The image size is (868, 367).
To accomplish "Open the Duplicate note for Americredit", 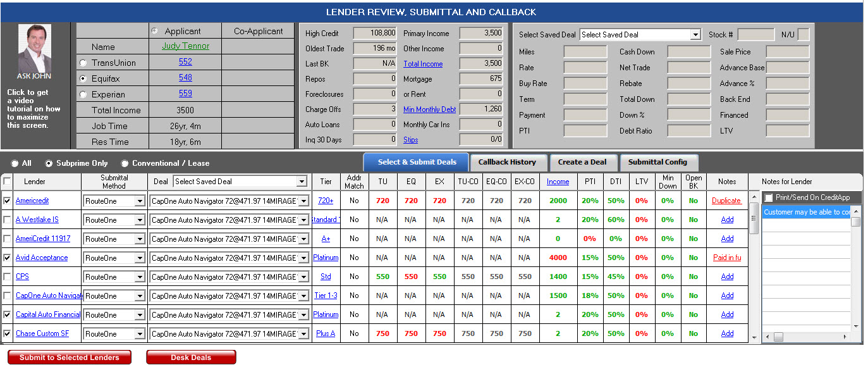I will click(x=726, y=201).
